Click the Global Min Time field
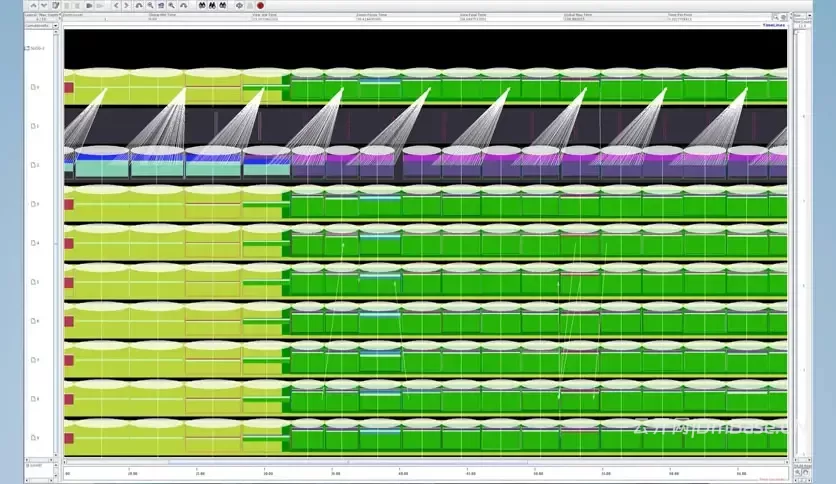Viewport: 836px width, 484px height. point(199,19)
